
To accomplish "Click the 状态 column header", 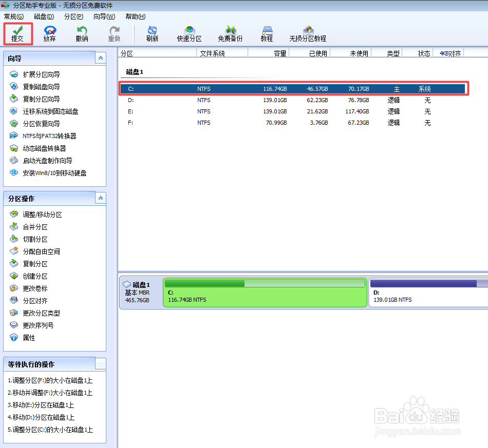I will point(418,53).
